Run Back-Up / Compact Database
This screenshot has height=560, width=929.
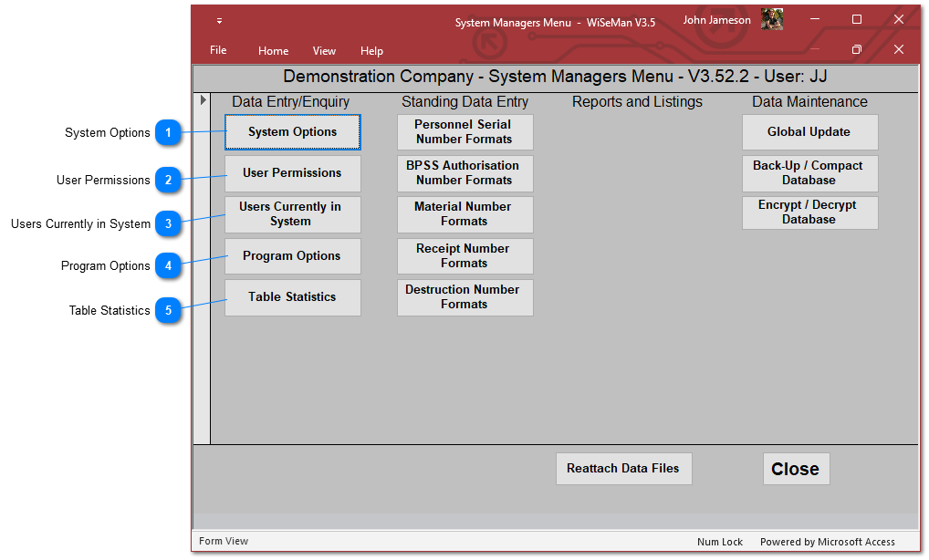tap(809, 173)
